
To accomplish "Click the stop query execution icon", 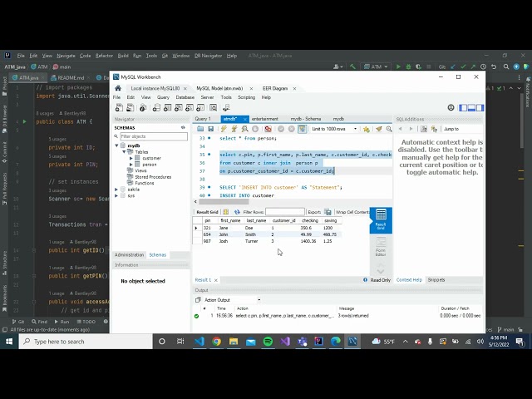I will (255, 129).
